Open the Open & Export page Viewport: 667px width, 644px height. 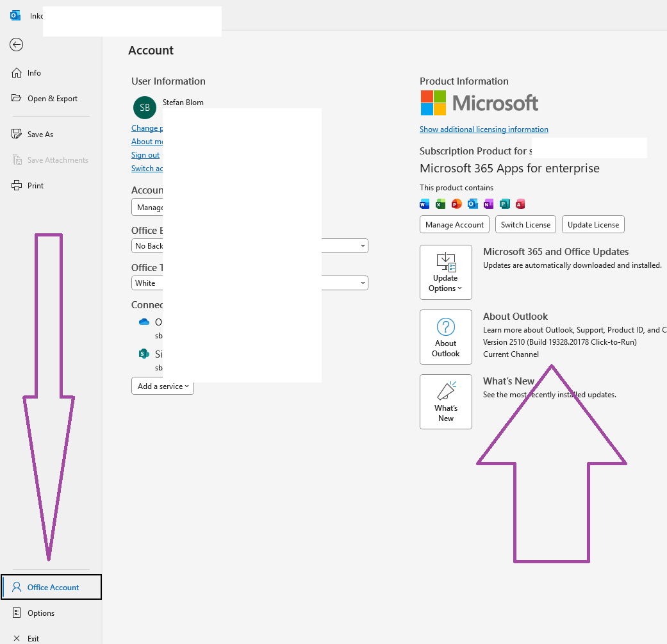pyautogui.click(x=51, y=98)
